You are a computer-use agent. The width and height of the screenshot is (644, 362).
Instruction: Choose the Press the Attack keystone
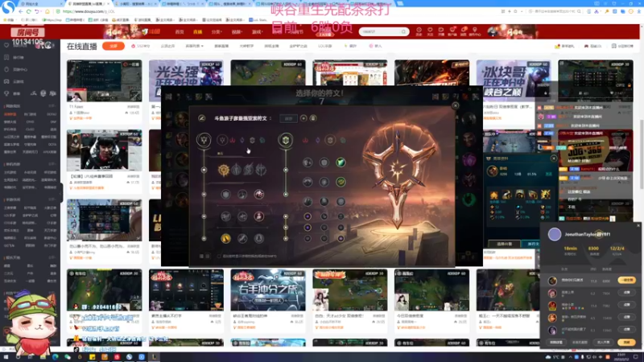(224, 170)
